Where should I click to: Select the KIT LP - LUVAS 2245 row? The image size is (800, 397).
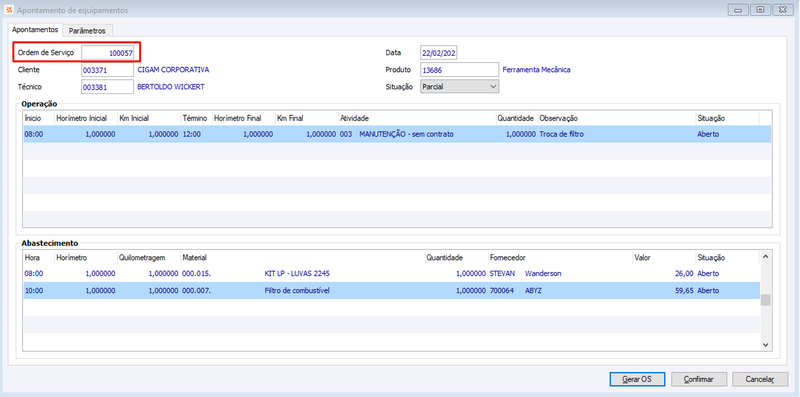(391, 274)
